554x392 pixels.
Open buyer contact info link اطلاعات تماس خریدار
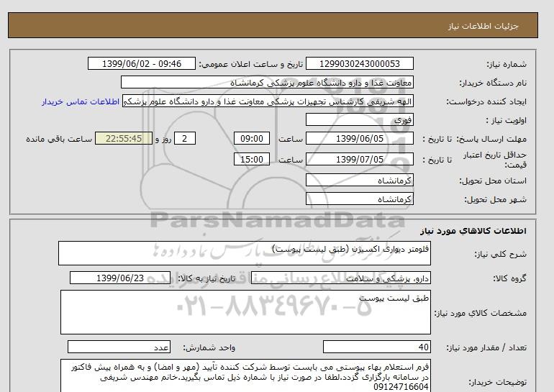pos(81,101)
